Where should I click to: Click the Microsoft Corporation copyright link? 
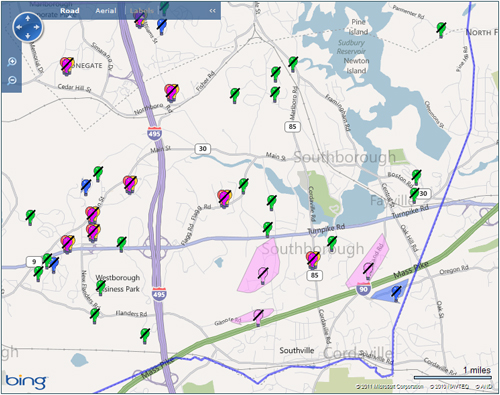pos(390,387)
